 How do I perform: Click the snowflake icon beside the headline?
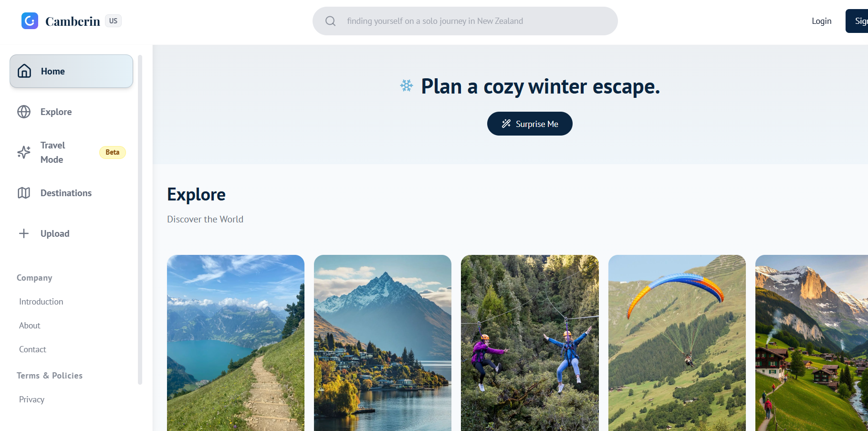click(x=407, y=86)
